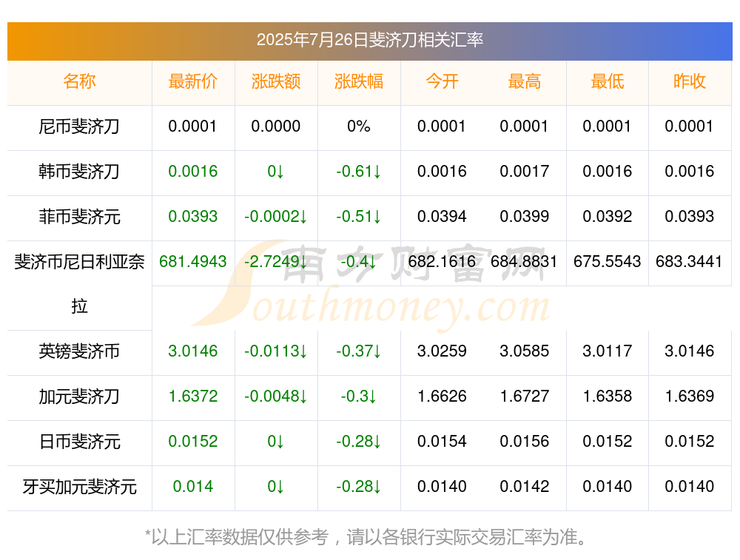Image resolution: width=740 pixels, height=560 pixels.
Task: Click the 斐济币尼日利亚奈拉 row name
Action: click(79, 284)
